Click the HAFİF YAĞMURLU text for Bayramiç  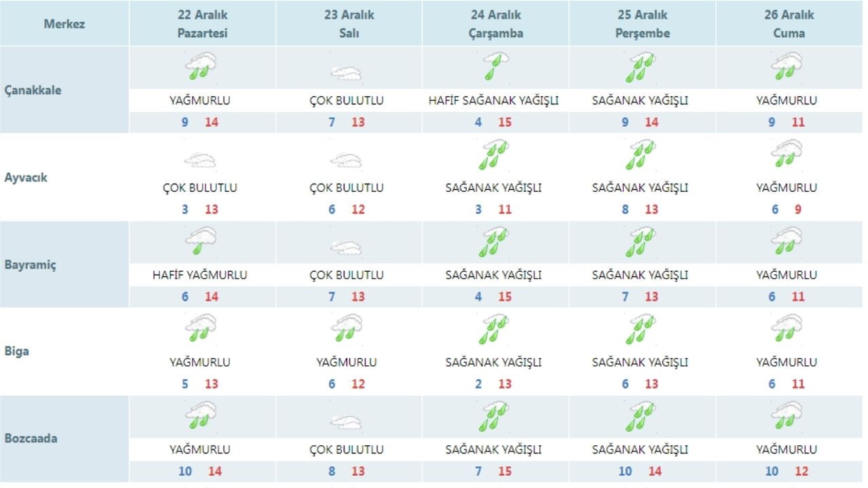click(199, 275)
